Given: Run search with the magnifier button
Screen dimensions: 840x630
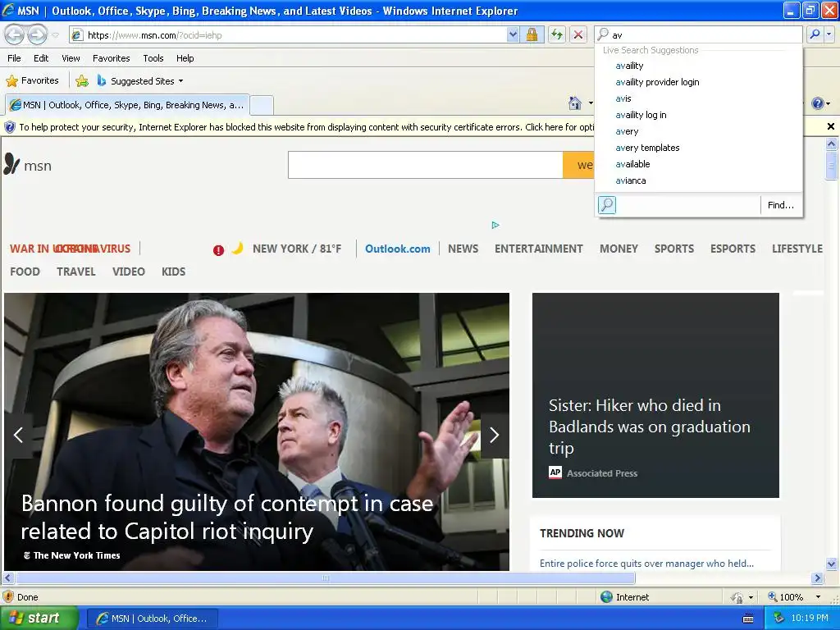Looking at the screenshot, I should coord(815,34).
